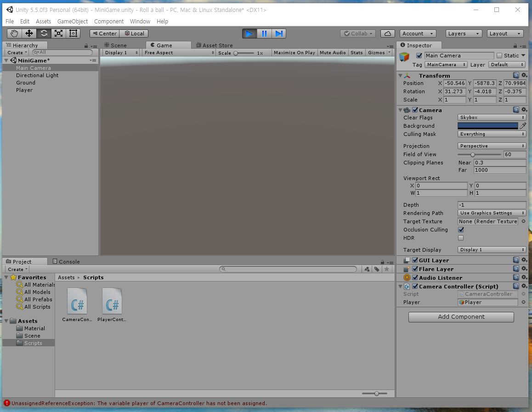The image size is (532, 412).
Task: Click the Maximize On Play button
Action: point(294,52)
